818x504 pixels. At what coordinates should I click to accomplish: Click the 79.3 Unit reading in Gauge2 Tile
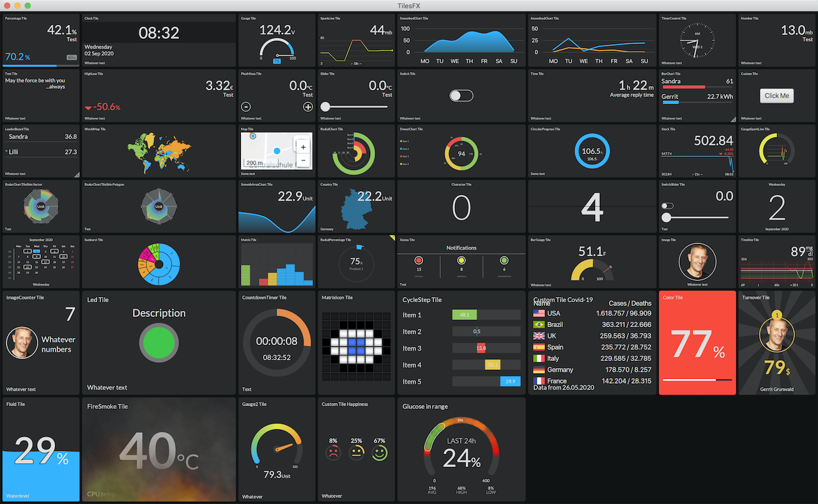[x=277, y=475]
